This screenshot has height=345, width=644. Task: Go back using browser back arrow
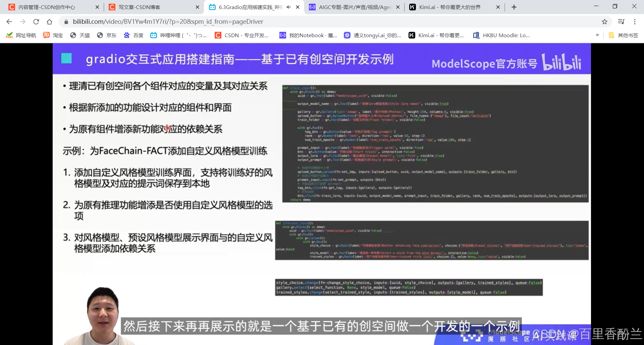click(x=9, y=22)
